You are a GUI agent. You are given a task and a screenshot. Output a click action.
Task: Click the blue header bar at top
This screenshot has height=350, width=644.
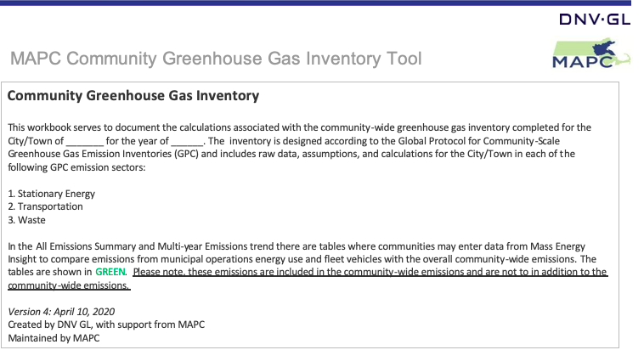[315, 3]
